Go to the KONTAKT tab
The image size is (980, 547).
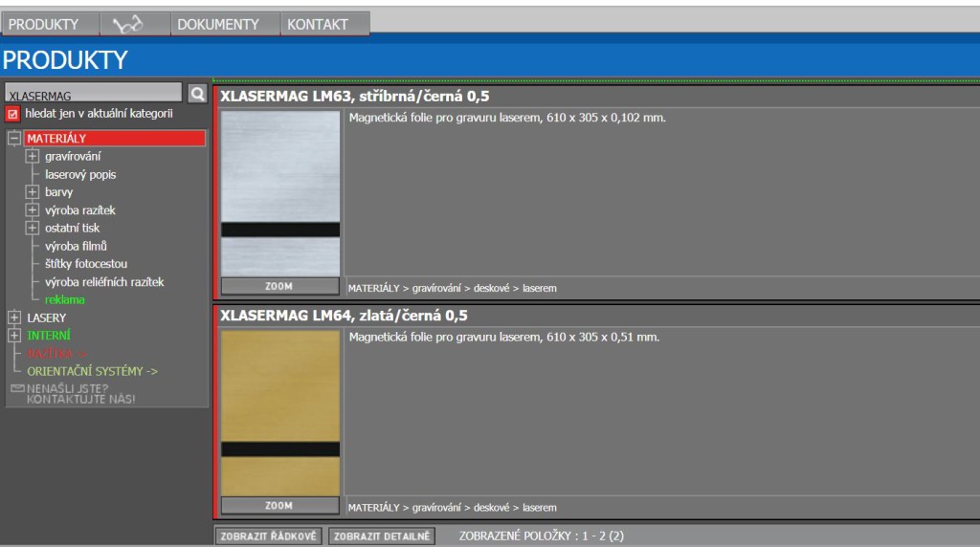click(x=318, y=24)
